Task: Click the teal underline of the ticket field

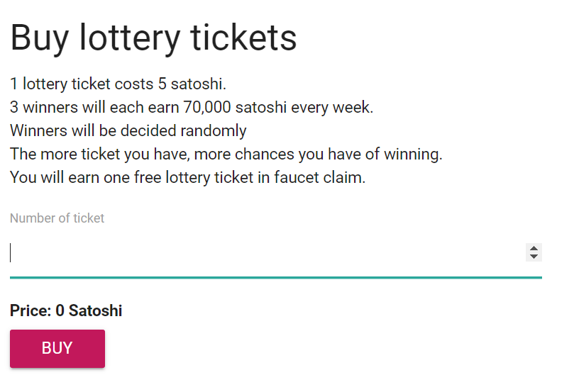Action: pyautogui.click(x=276, y=277)
